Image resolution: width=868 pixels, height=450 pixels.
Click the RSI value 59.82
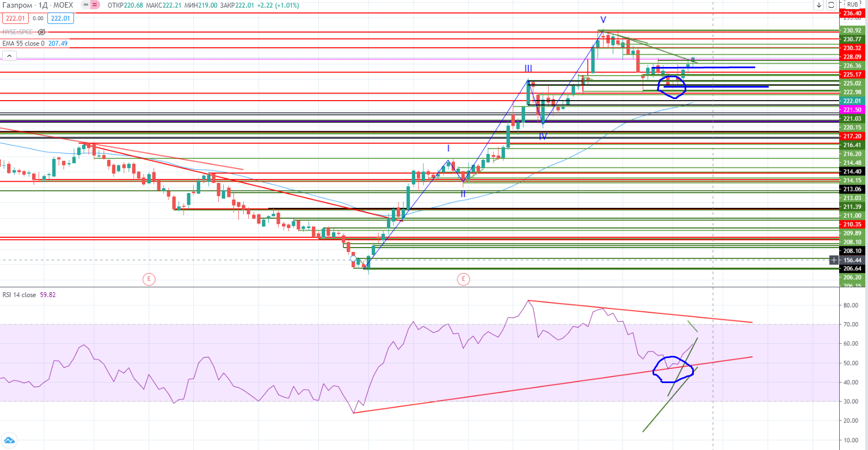tap(48, 295)
